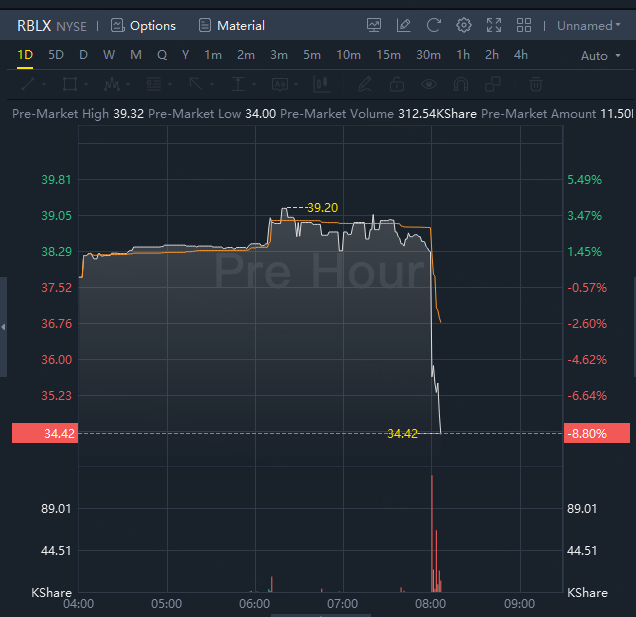Viewport: 636px width, 617px height.
Task: Expand chart to fullscreen
Action: (494, 25)
